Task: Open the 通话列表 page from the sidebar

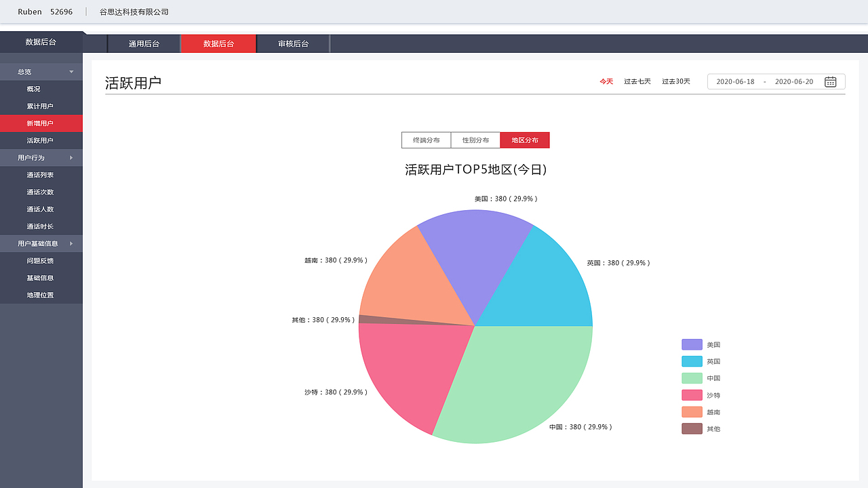Action: (x=41, y=174)
